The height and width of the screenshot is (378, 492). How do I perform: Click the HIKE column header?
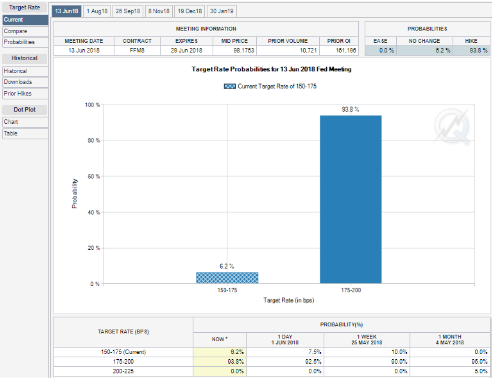(x=471, y=41)
